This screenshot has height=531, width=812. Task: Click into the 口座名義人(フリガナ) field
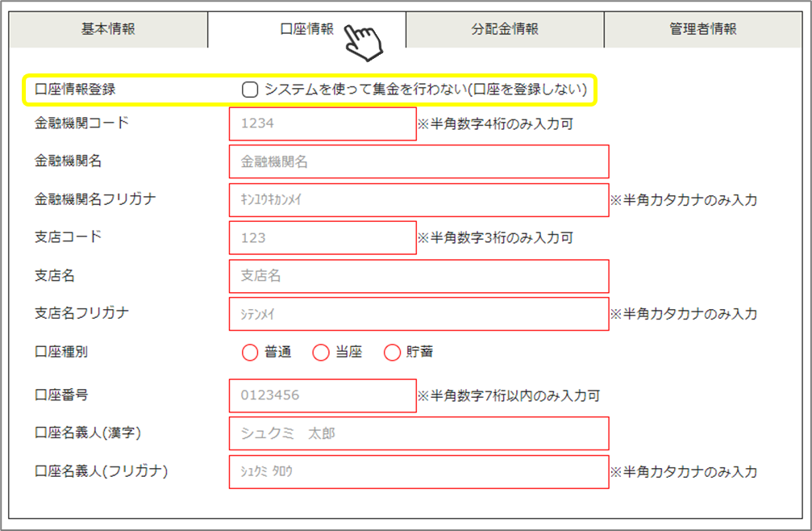(418, 471)
